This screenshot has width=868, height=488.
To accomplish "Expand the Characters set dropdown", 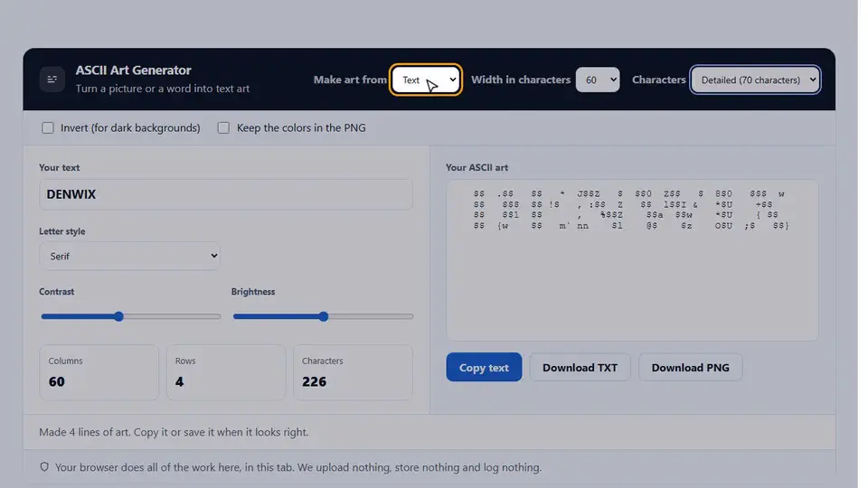I will pos(755,80).
